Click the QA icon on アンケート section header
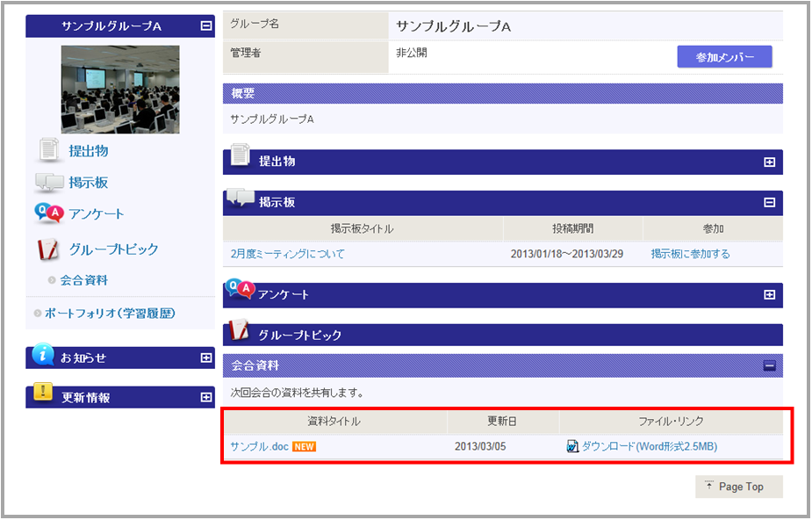Screen dimensions: 812x520 coord(241,289)
